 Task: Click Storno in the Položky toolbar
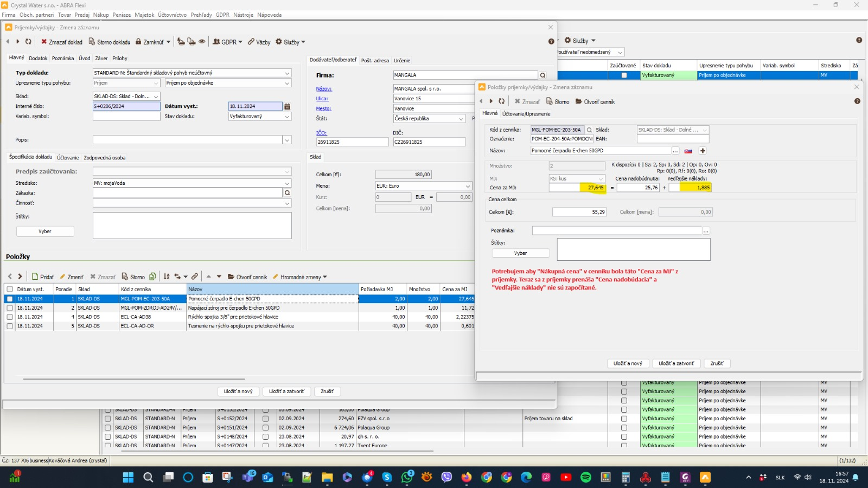pos(133,277)
